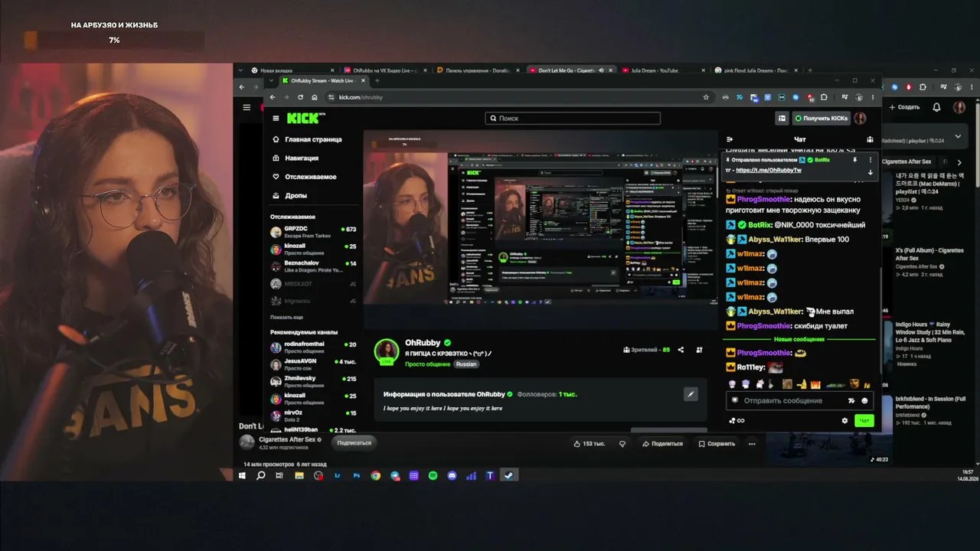Click Подписаться on the YouTube page

(354, 442)
